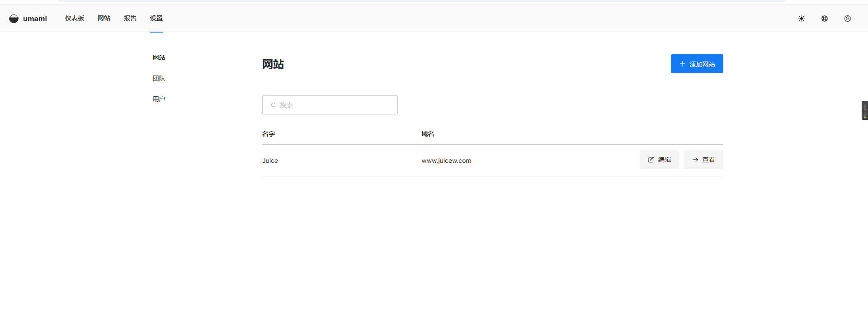Viewport: 868px width, 332px height.
Task: Go to 网站 in the top navigation bar
Action: click(x=104, y=18)
